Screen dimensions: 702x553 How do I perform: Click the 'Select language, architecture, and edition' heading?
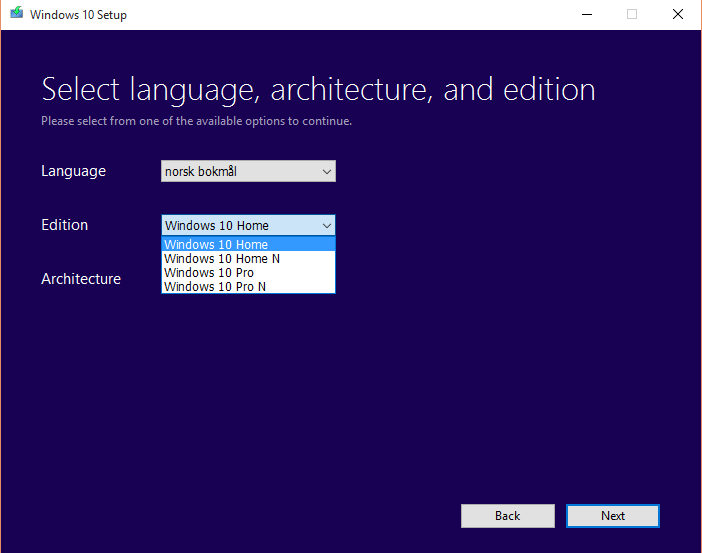318,90
